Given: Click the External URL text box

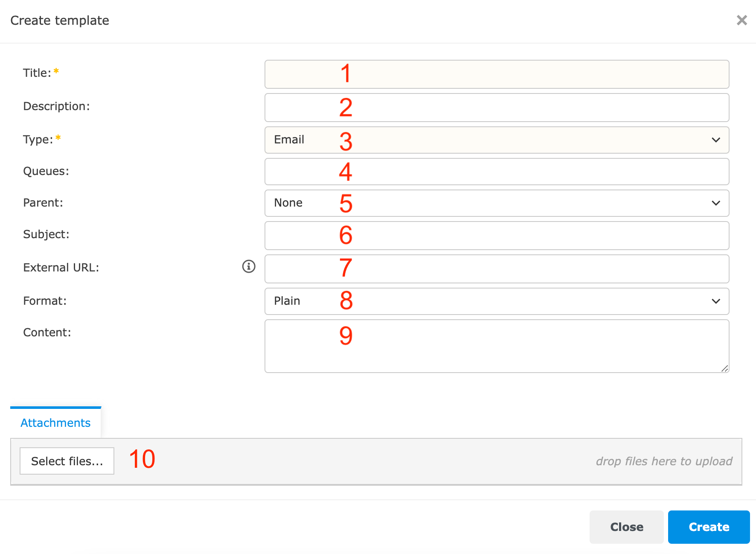Looking at the screenshot, I should [x=497, y=269].
